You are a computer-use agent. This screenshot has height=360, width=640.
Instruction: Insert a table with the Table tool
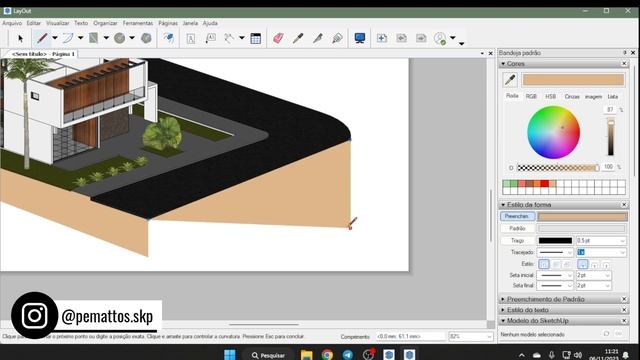click(256, 38)
